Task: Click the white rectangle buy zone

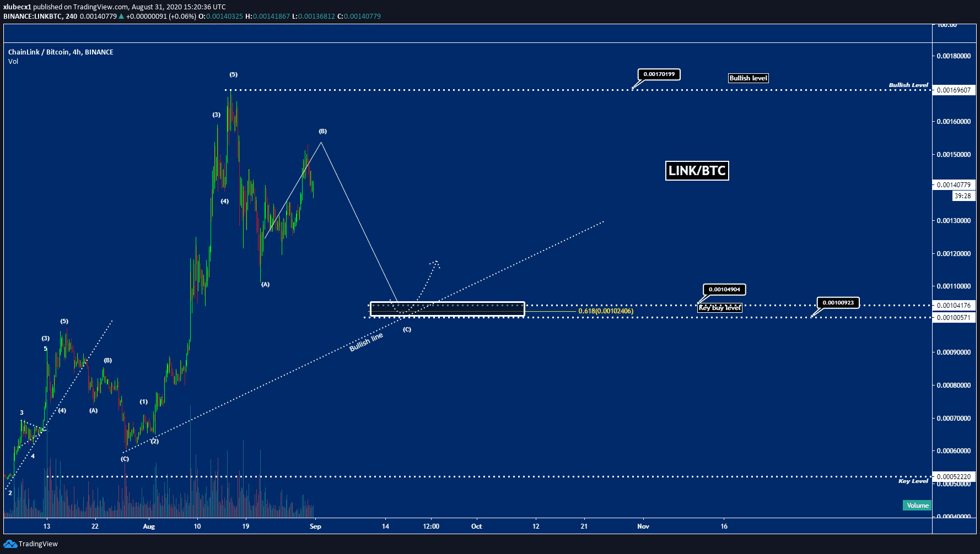Action: [x=447, y=309]
